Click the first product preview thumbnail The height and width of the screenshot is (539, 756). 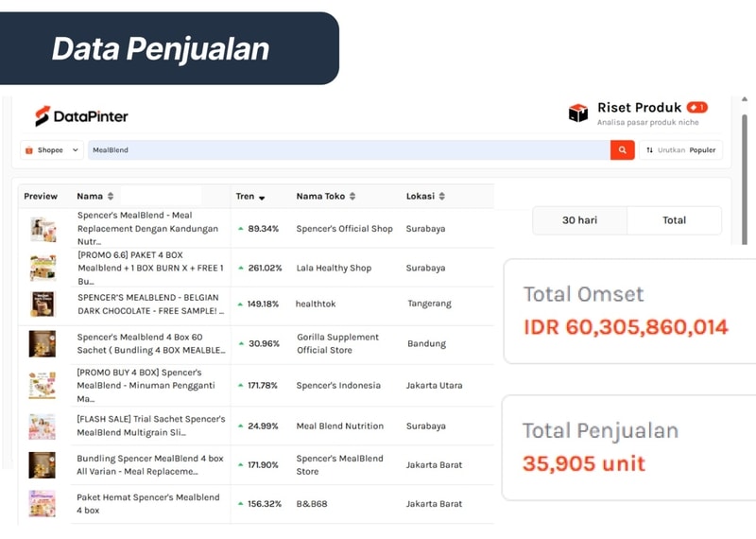(43, 229)
